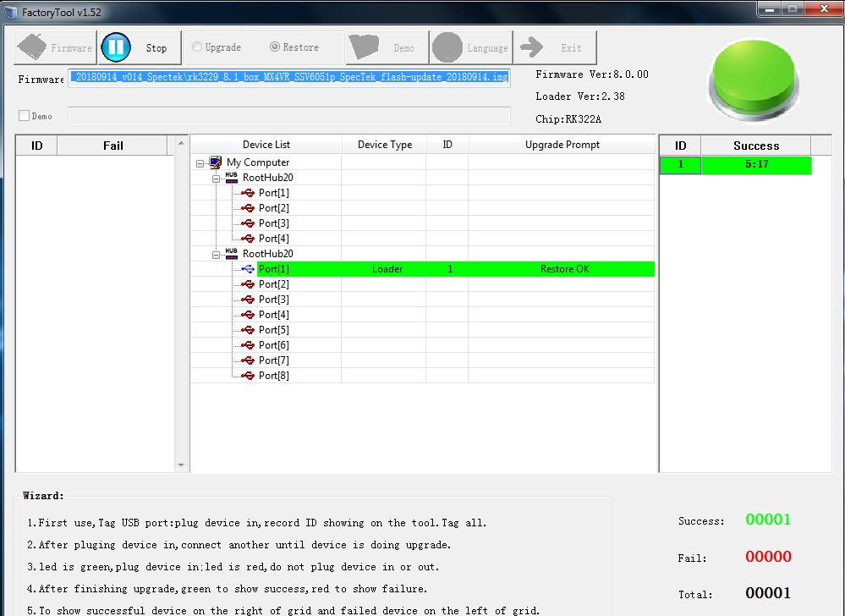Click the blue pause Stop icon
Image resolution: width=845 pixels, height=616 pixels.
[x=116, y=47]
